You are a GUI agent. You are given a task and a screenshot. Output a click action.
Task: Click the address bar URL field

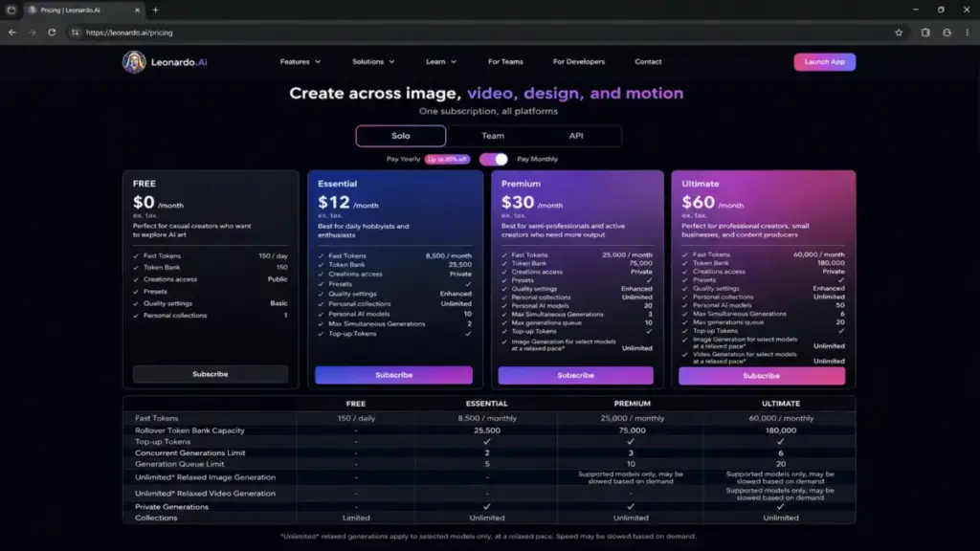(481, 33)
